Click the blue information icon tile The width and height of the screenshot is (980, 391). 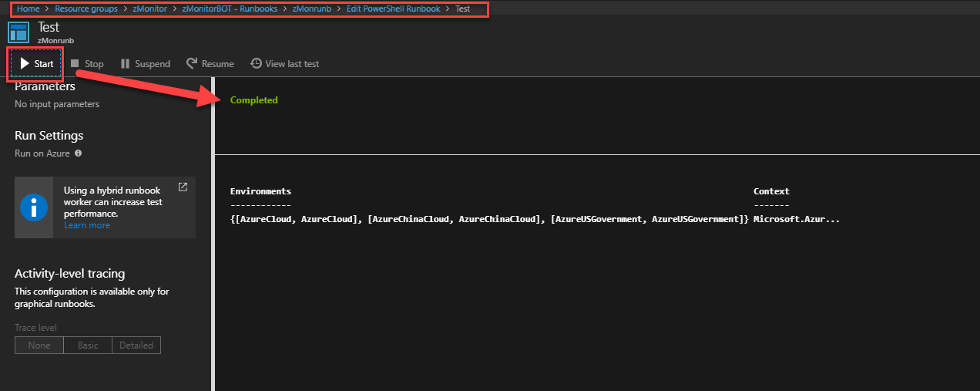tap(34, 207)
